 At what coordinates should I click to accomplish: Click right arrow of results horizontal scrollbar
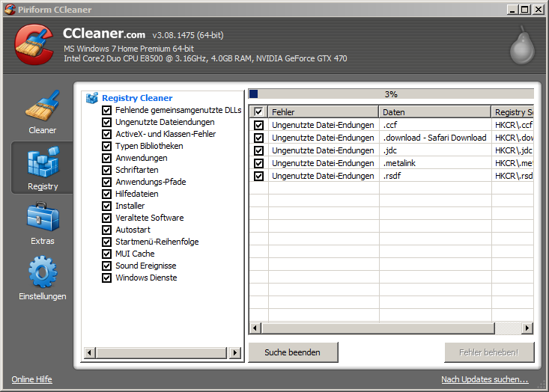click(x=527, y=328)
